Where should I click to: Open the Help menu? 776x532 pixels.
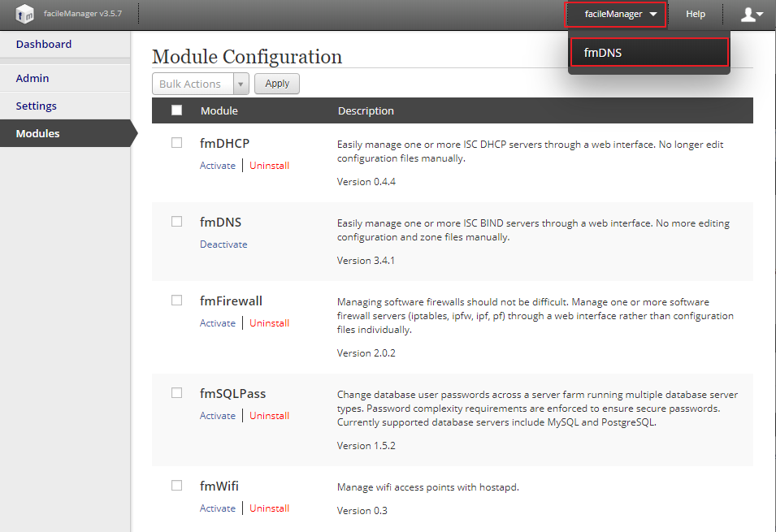(x=695, y=15)
